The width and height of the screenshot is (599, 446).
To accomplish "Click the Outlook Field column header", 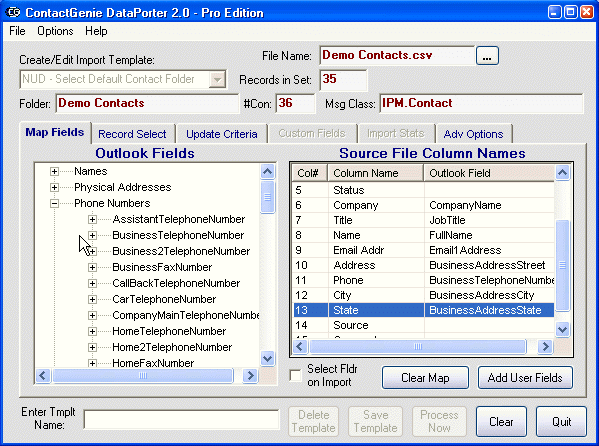I will pyautogui.click(x=489, y=173).
